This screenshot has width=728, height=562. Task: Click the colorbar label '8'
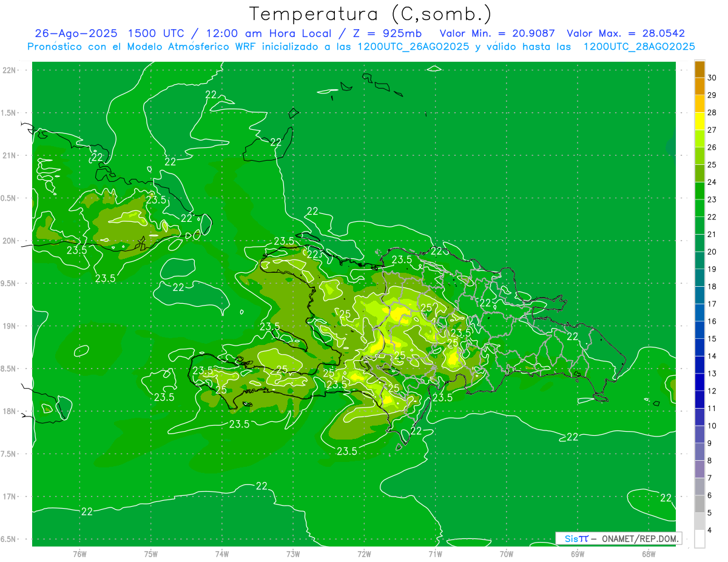(710, 461)
